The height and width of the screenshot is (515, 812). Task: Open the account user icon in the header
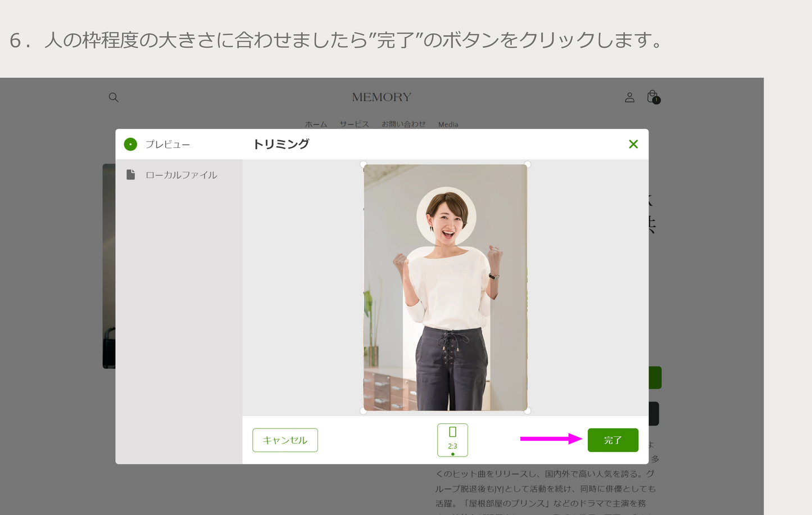click(629, 97)
